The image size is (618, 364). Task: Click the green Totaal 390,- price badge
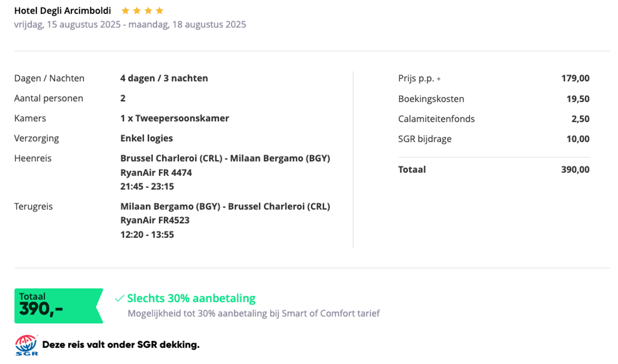pos(59,306)
